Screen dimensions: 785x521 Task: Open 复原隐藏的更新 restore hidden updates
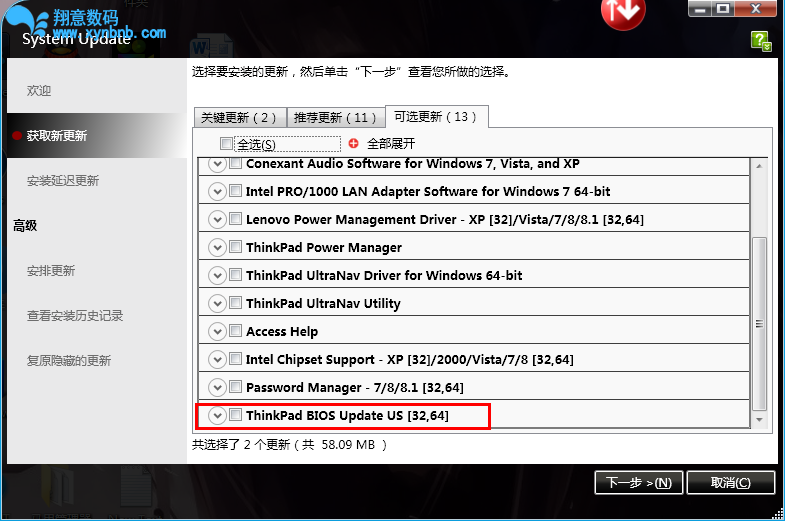pyautogui.click(x=69, y=361)
